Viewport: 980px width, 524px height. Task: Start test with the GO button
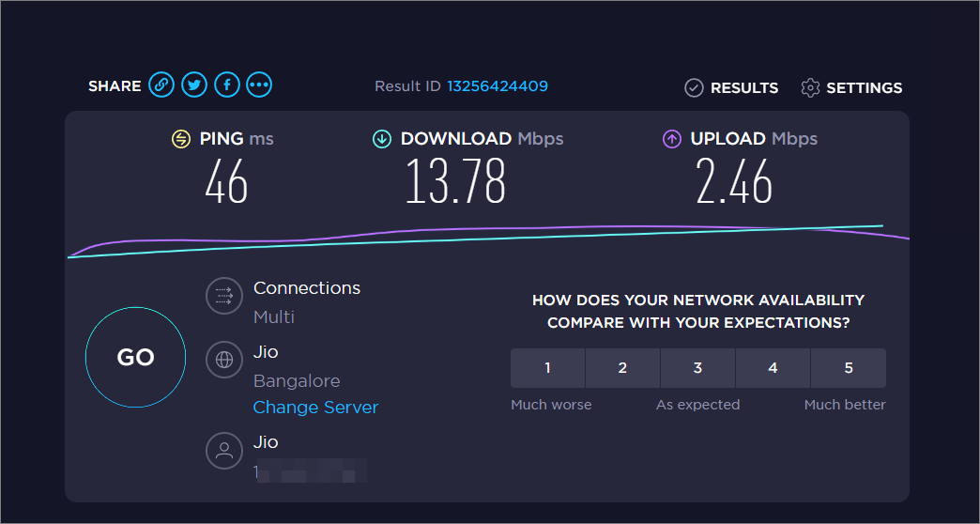135,357
